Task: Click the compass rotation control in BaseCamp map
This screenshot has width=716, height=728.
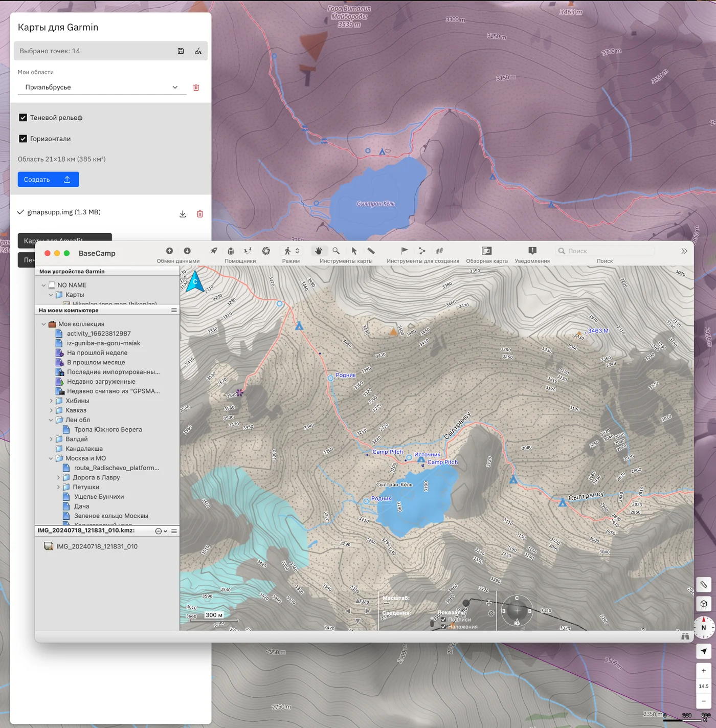Action: [x=517, y=611]
